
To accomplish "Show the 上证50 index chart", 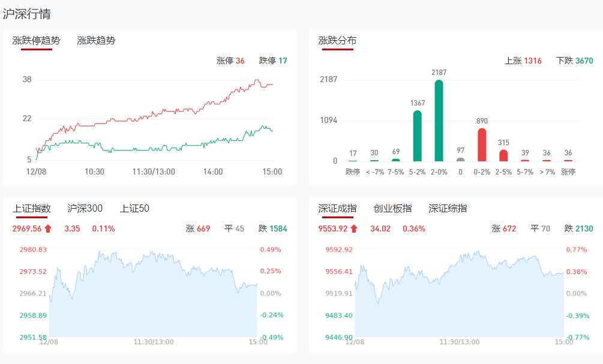I will 134,209.
